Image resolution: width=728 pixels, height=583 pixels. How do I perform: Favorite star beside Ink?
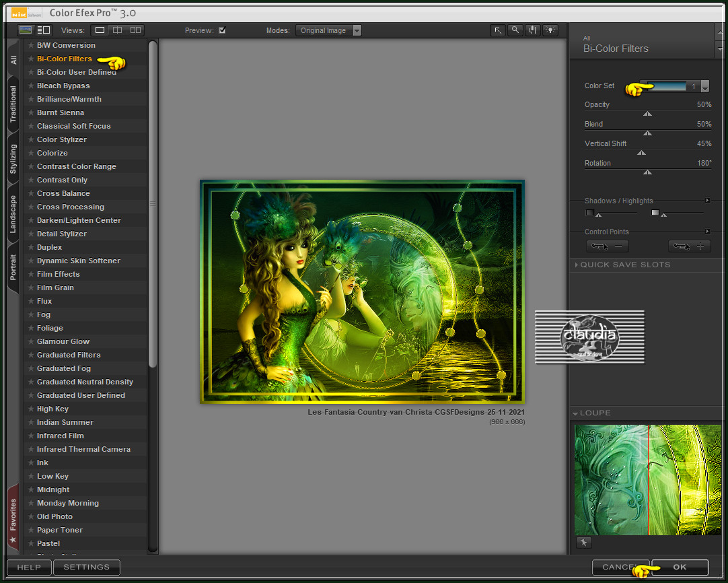coord(31,462)
